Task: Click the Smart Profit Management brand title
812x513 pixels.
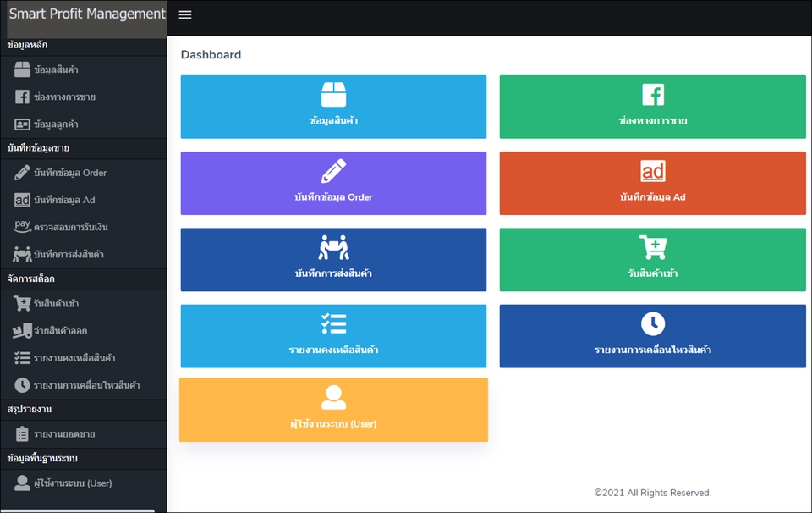Action: click(x=87, y=14)
